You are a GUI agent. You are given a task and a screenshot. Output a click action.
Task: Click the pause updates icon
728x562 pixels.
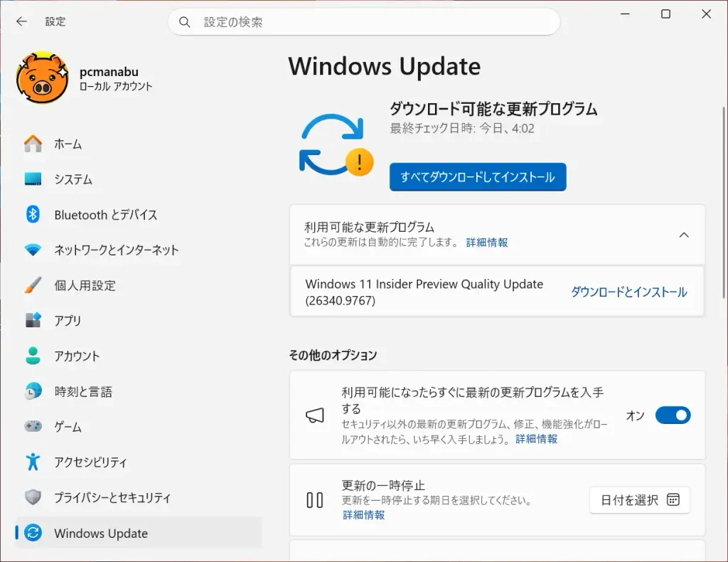tap(315, 500)
